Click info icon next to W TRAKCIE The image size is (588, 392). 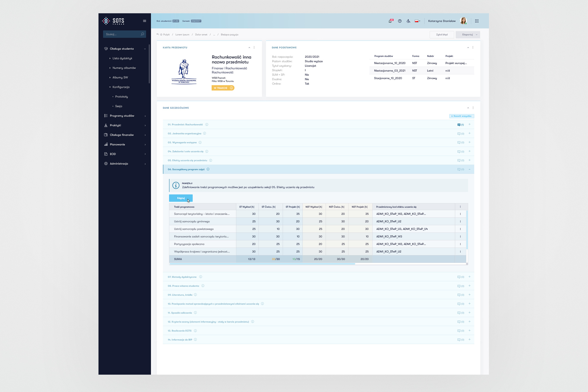pos(231,88)
